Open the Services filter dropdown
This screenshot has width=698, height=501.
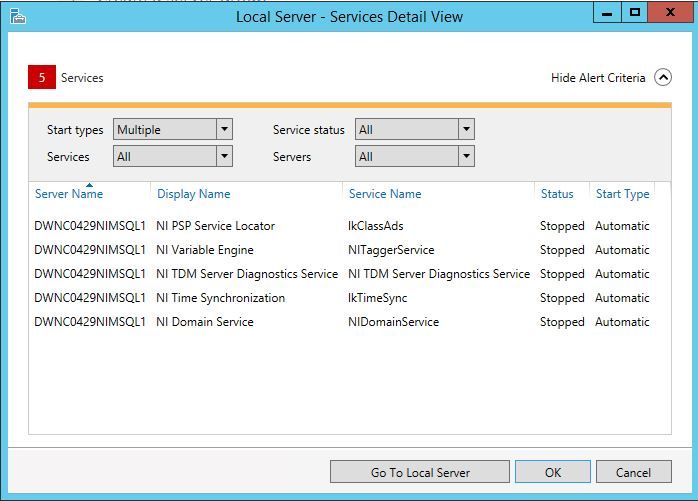pyautogui.click(x=173, y=156)
